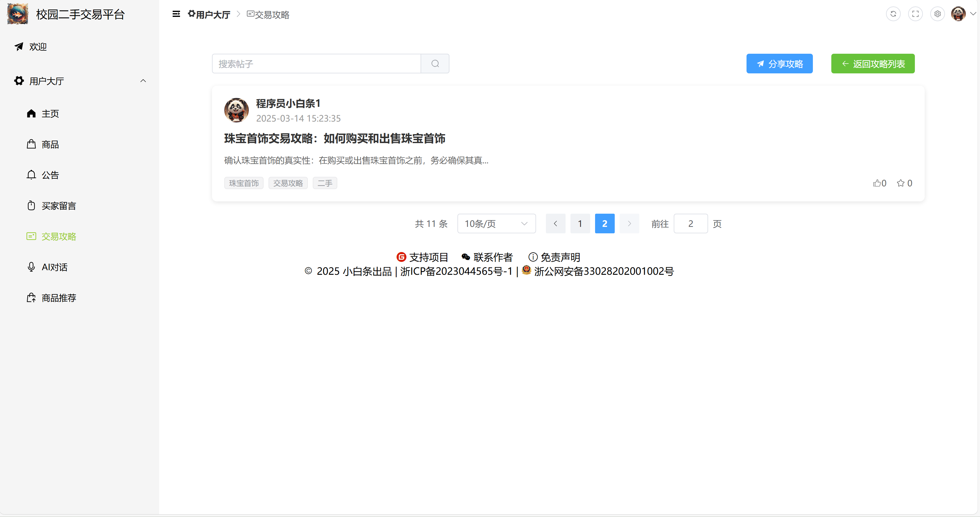Open the 10条/页 page size dropdown
Viewport: 980px width, 517px height.
tap(496, 224)
